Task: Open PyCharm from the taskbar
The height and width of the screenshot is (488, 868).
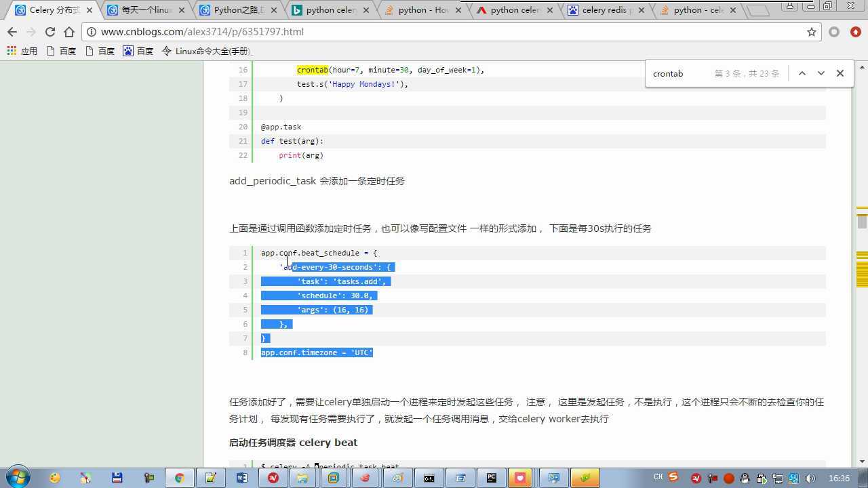Action: [491, 478]
